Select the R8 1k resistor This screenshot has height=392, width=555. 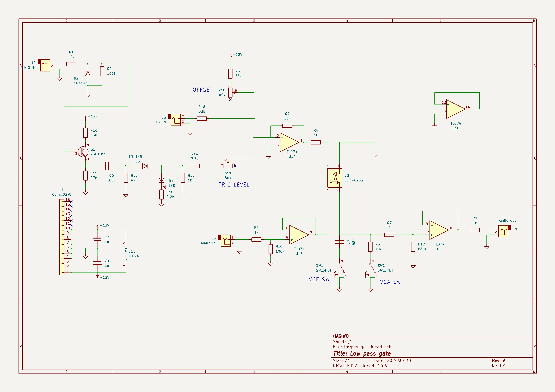point(475,230)
